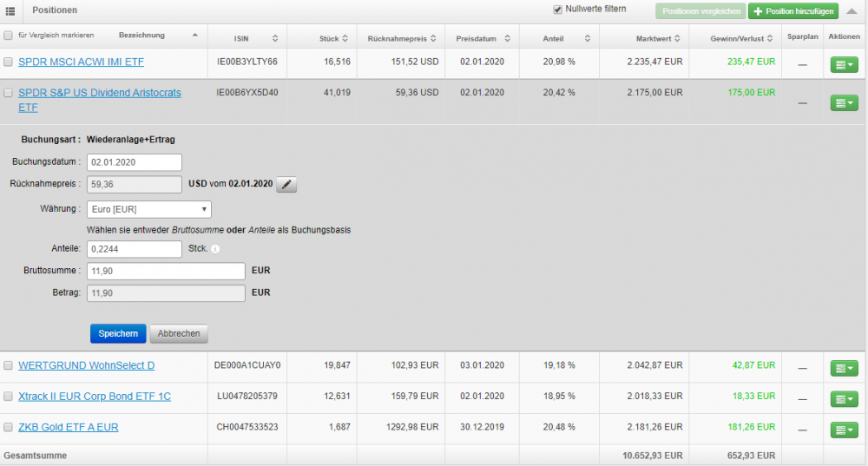The image size is (868, 466).
Task: Check the SPDR S&P US Dividend Aristocrats checkbox
Action: 8,93
